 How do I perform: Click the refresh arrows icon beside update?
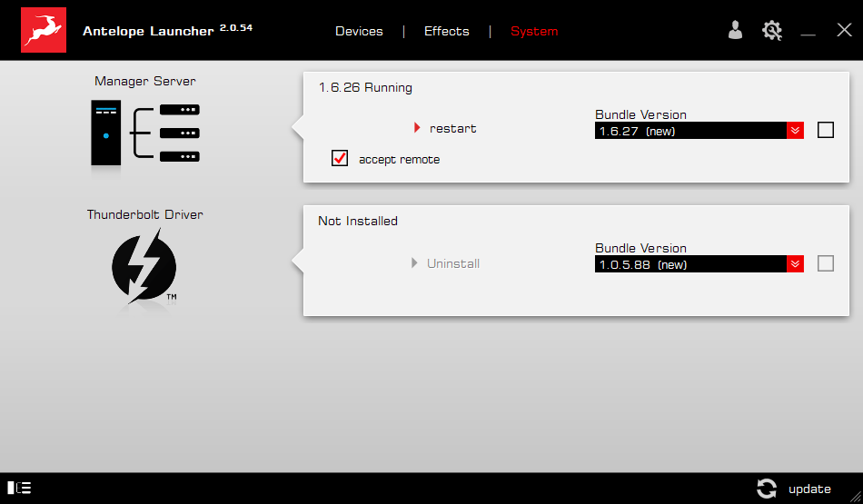[x=766, y=488]
